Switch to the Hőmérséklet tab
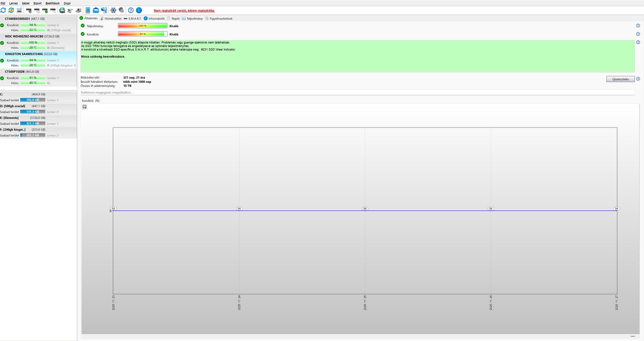 (111, 18)
